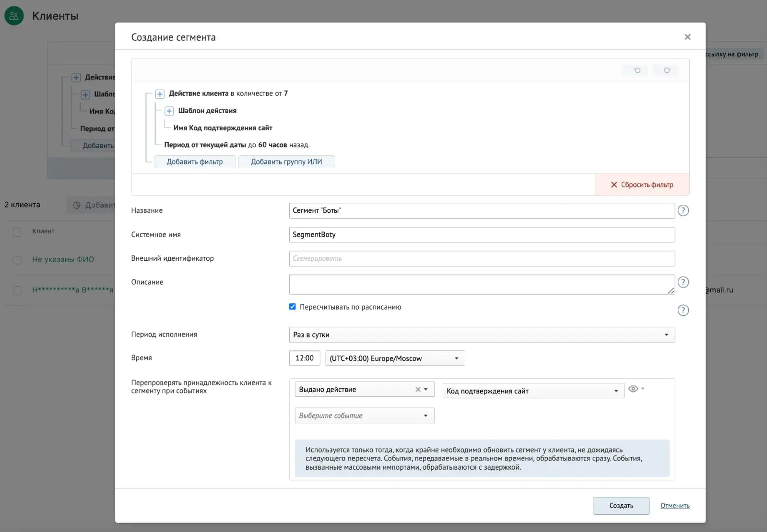Click 'Добавить фильтр' button
This screenshot has width=767, height=532.
(x=195, y=162)
